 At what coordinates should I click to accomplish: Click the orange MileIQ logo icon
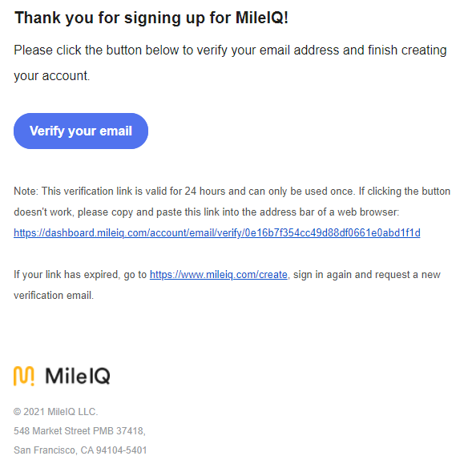[24, 376]
